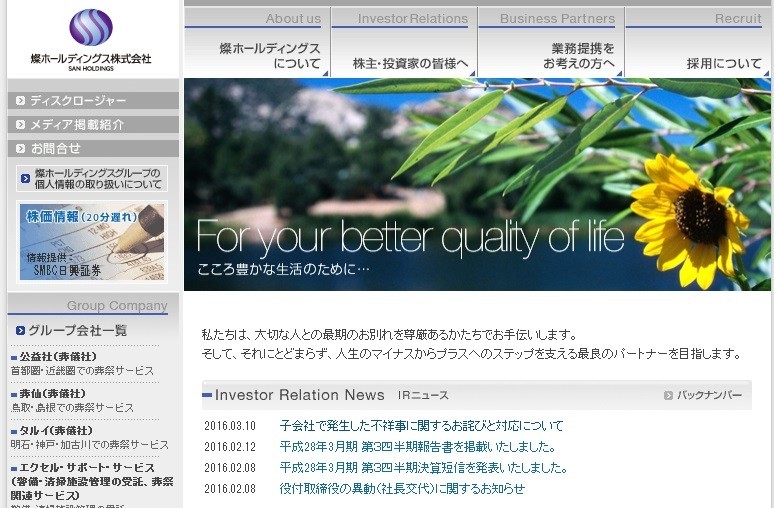Click arrow icon beside バックナンバー
This screenshot has width=774, height=508.
click(668, 395)
